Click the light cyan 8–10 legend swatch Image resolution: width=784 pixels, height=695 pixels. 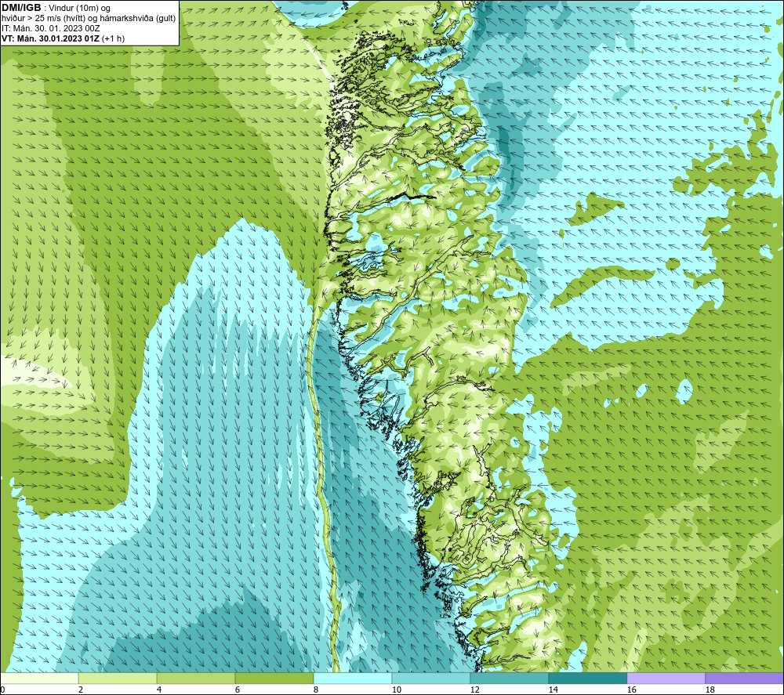pos(353,678)
